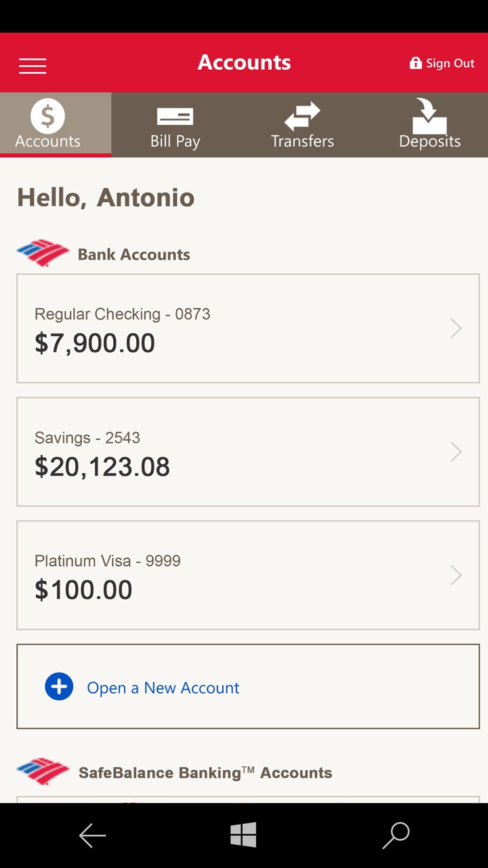
Task: Open the Savings $20,123.08 balance
Action: pyautogui.click(x=102, y=467)
